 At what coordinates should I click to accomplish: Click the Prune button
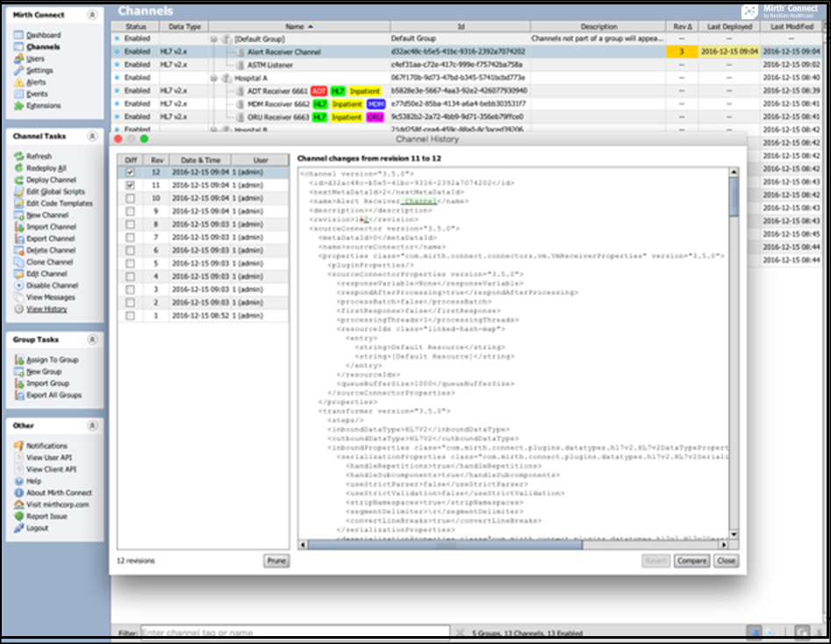click(x=276, y=561)
